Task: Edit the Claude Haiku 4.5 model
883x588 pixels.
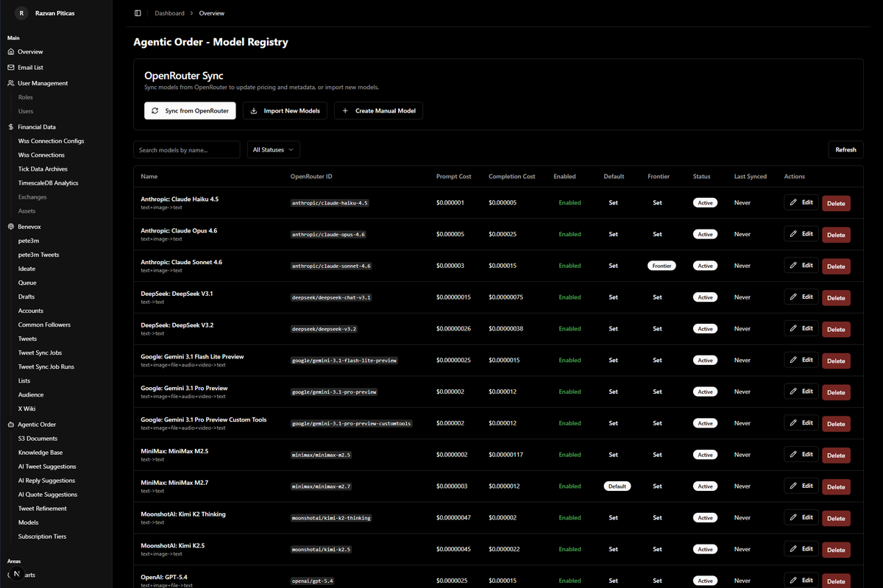Action: (x=801, y=202)
